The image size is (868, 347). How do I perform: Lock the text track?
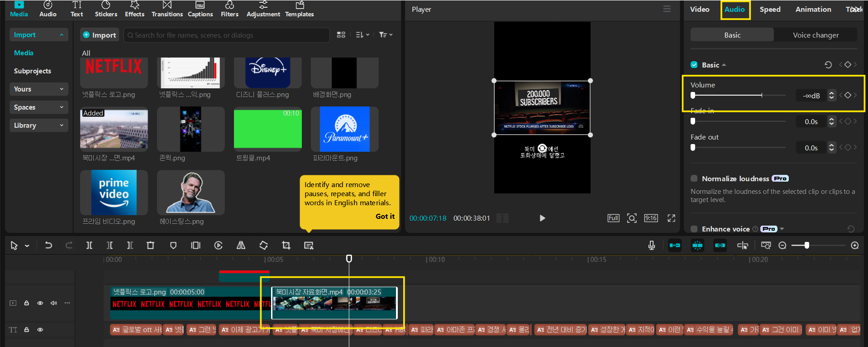tap(26, 330)
